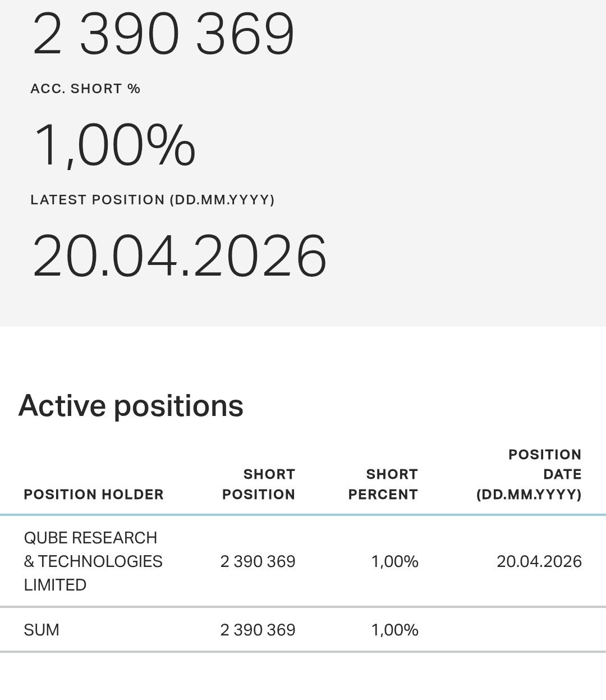Click the large 2 390 369 summary figure
Viewport: 606px width, 700px height.
[x=163, y=35]
